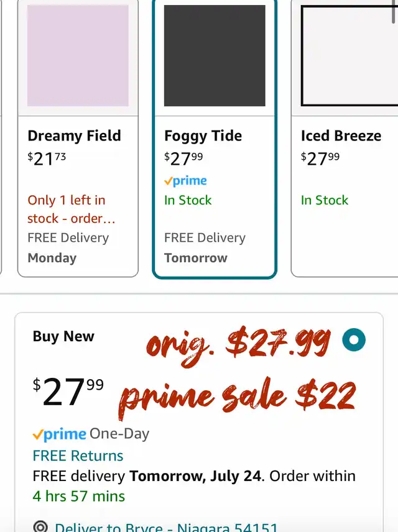Click the scrollbar handle at top right
Screen dimensions: 398x532
(x=394, y=12)
